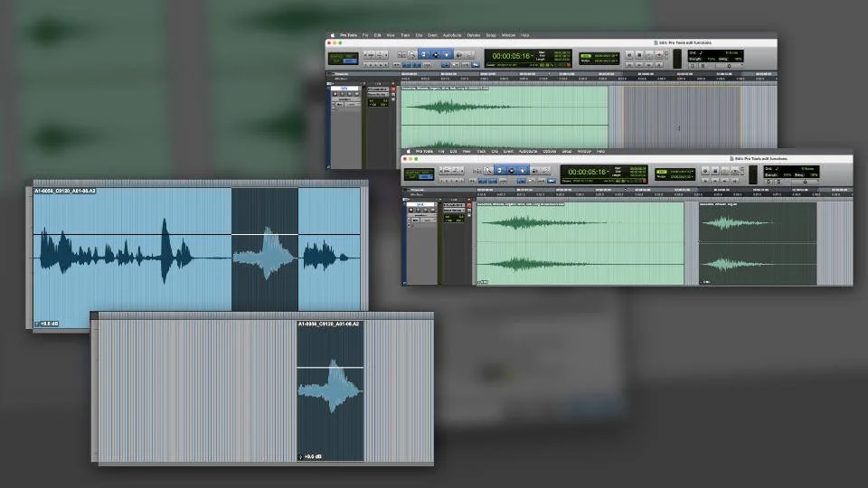
Task: Open track output path selector in lower window
Action: [454, 211]
